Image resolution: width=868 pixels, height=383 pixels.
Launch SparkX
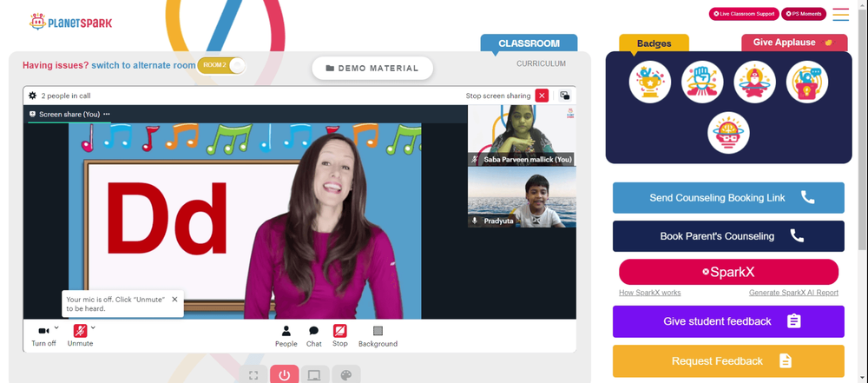(x=728, y=272)
